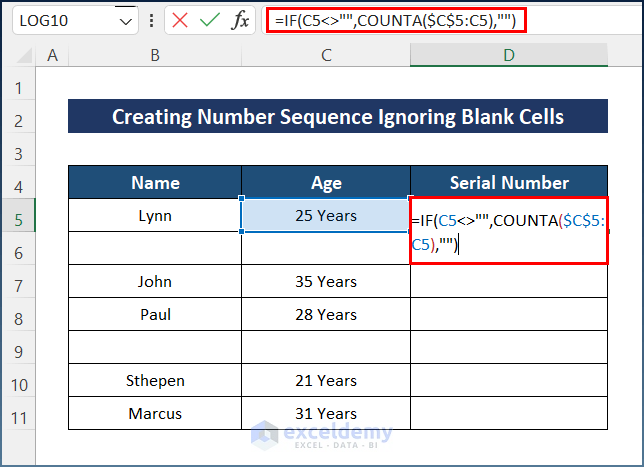Screen dimensions: 644x467
Task: Confirm formula with the checkmark Enter icon
Action: [209, 20]
